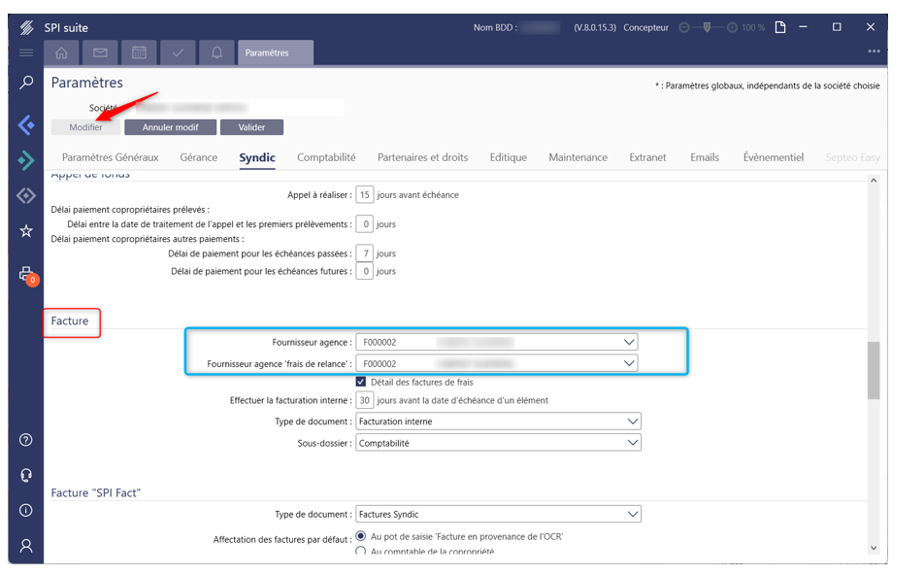This screenshot has height=575, width=924.
Task: Open the home icon tab
Action: pyautogui.click(x=62, y=52)
